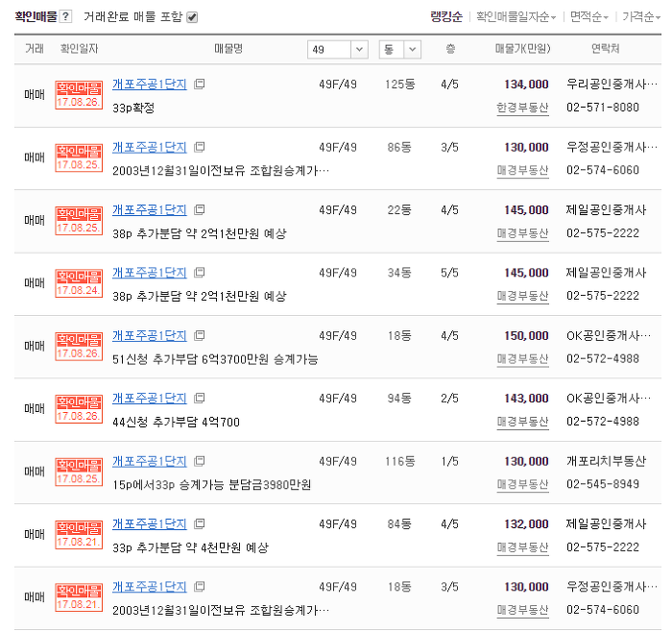
Task: Open new-window icon for the 150,000 listing
Action: [200, 335]
